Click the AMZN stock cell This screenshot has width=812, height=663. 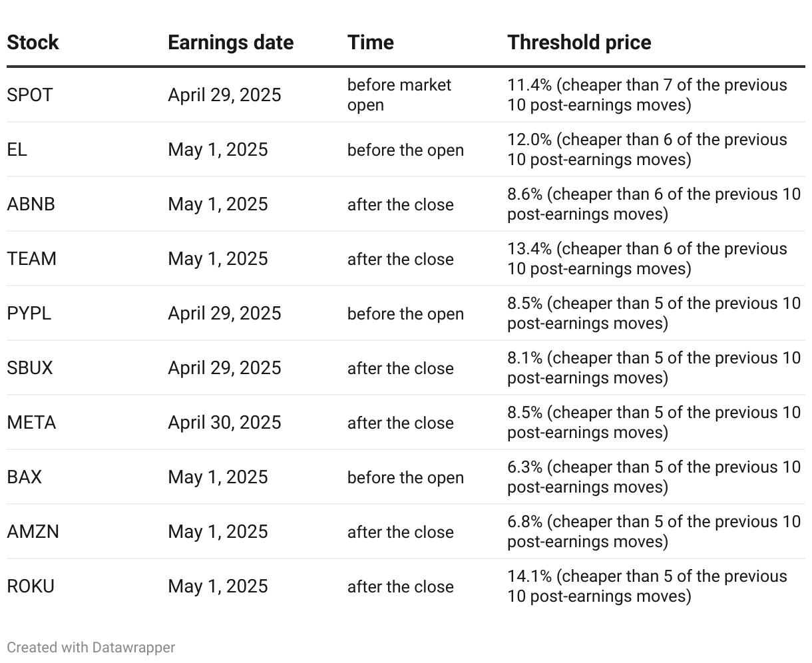(33, 532)
